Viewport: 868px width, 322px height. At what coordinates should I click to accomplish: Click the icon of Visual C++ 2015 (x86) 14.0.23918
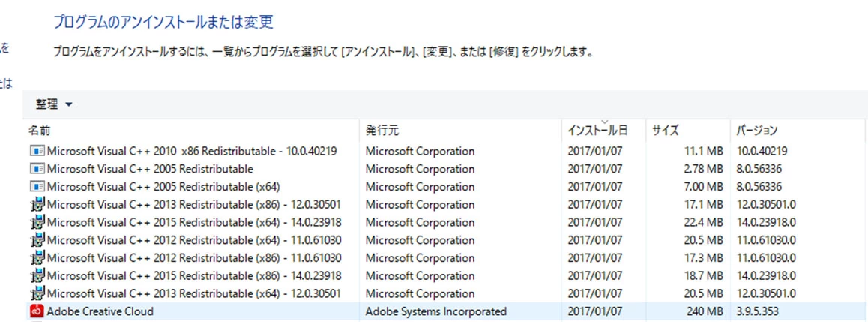point(37,275)
